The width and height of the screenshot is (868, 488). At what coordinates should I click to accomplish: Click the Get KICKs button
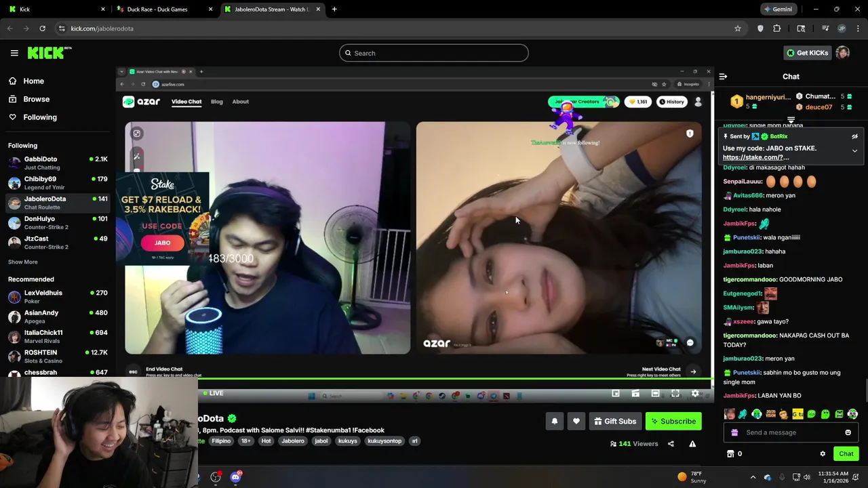point(807,53)
